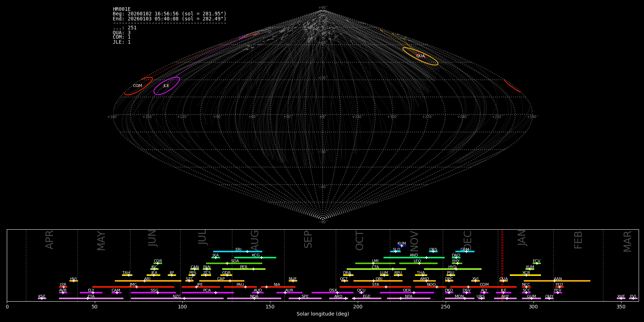Click the 'JLE: 1' count in the header
This screenshot has width=644, height=322.
coord(122,42)
